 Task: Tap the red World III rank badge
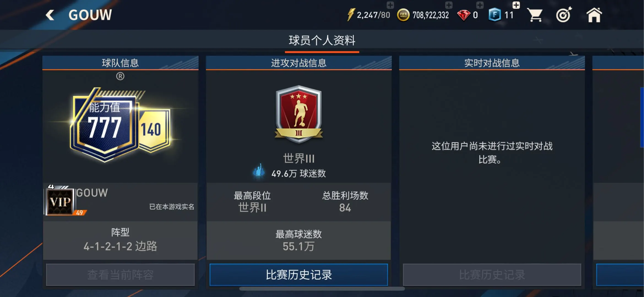(299, 114)
